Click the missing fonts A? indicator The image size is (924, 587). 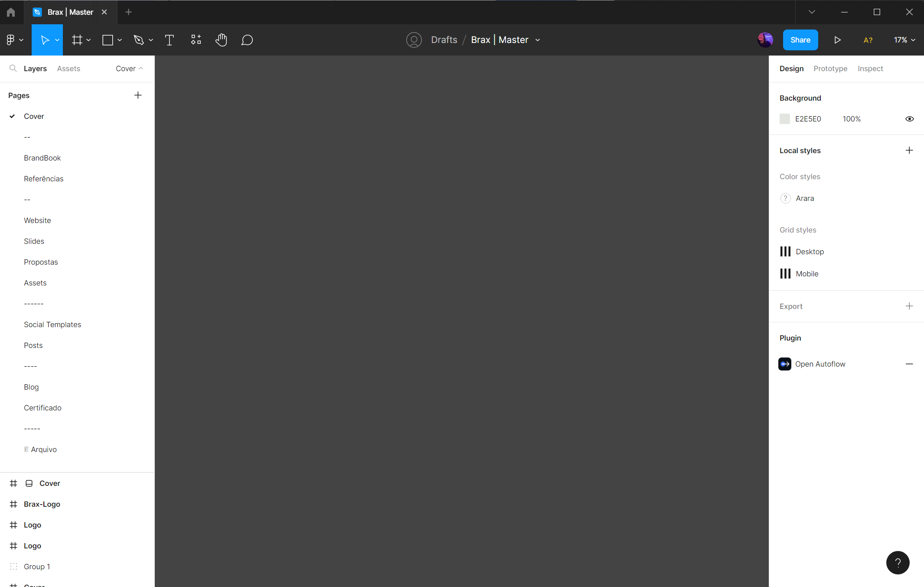point(868,40)
